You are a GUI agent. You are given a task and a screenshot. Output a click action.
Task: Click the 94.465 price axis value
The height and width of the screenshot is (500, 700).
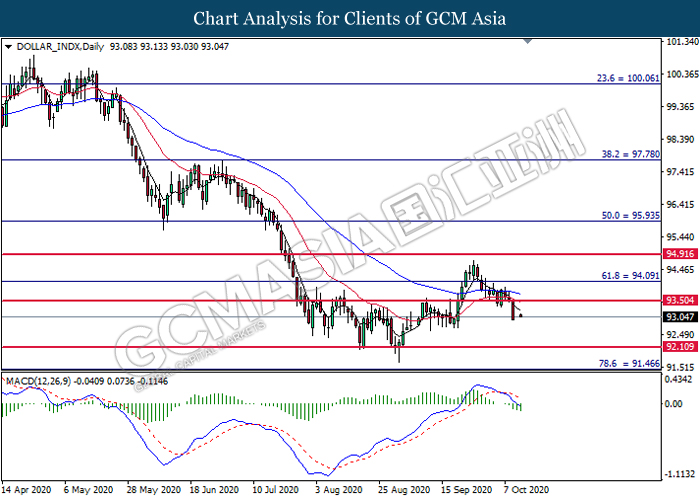click(x=680, y=270)
